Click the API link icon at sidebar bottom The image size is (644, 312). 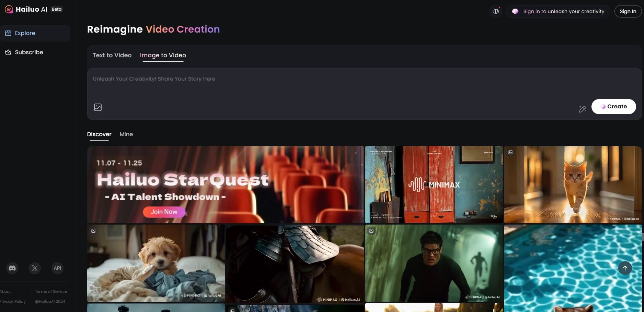pos(57,268)
